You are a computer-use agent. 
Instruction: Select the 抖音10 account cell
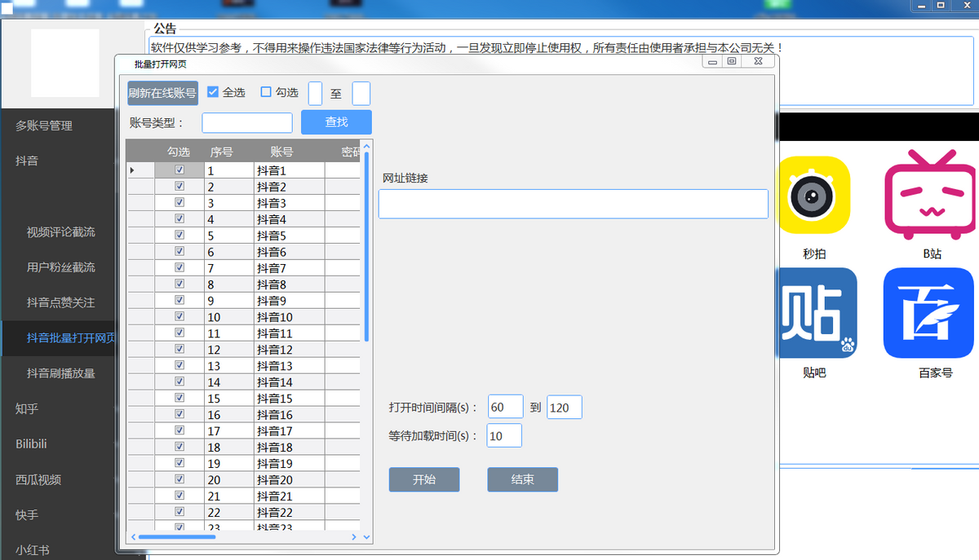(289, 317)
